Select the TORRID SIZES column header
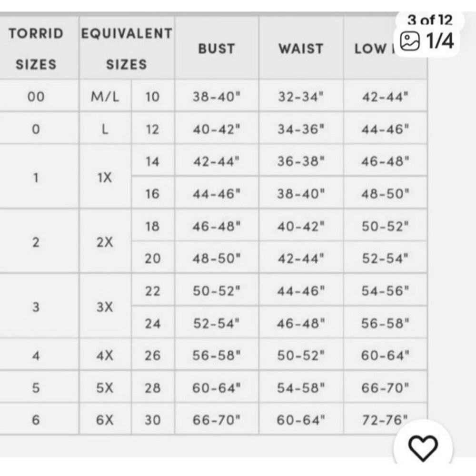This screenshot has height=476, width=476. [36, 49]
